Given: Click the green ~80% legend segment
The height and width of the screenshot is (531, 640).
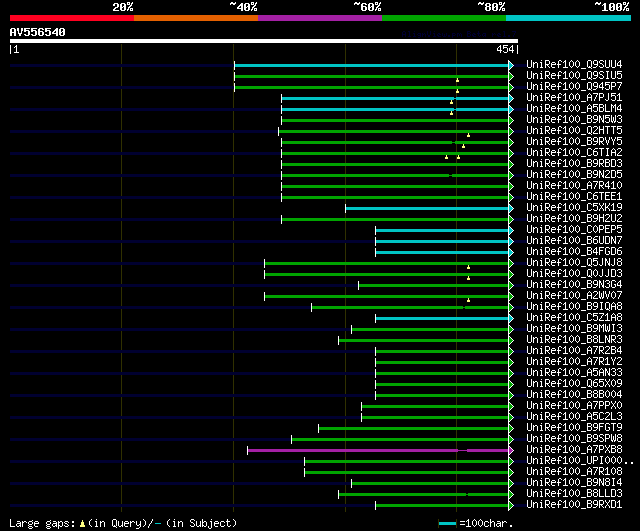Looking at the screenshot, I should click(444, 18).
